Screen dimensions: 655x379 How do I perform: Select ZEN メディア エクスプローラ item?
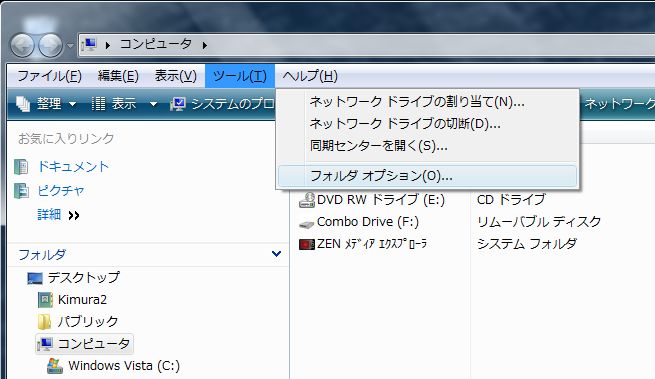[x=372, y=244]
